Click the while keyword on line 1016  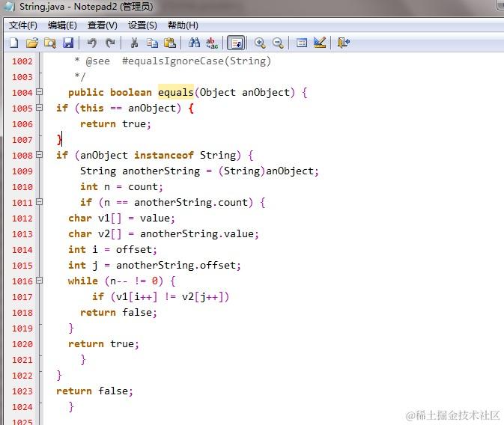tap(83, 281)
